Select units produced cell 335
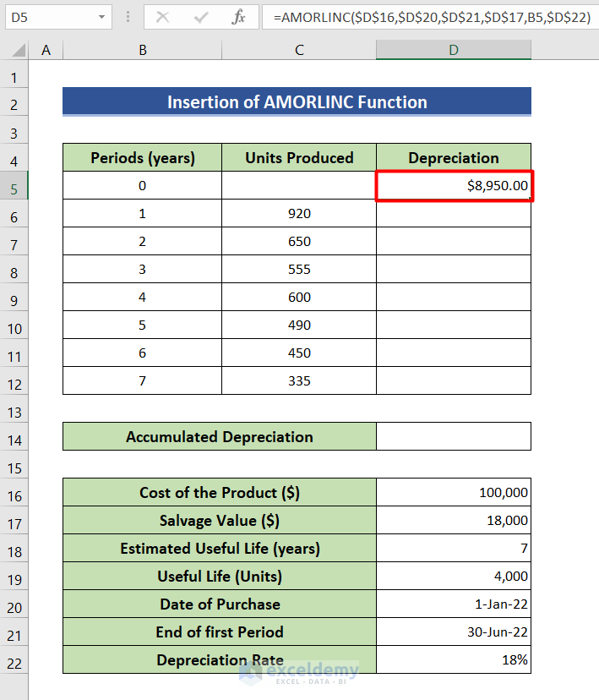Screen dimensions: 599x700 pos(299,380)
